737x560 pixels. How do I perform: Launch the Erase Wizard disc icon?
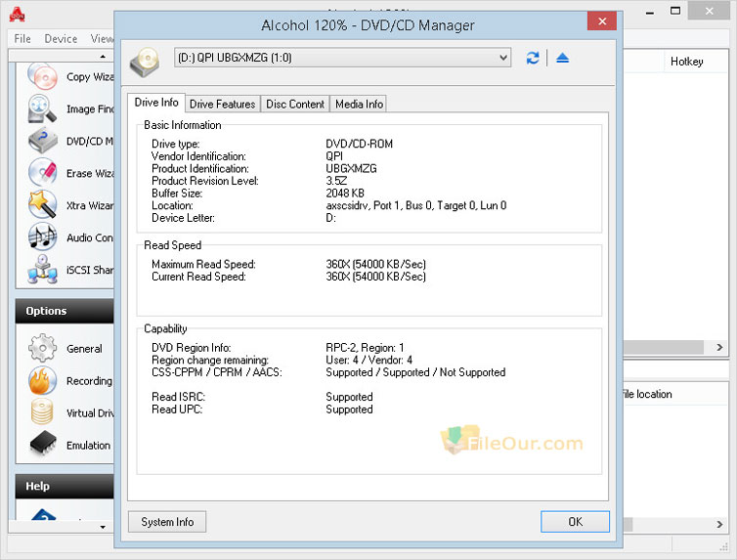42,172
